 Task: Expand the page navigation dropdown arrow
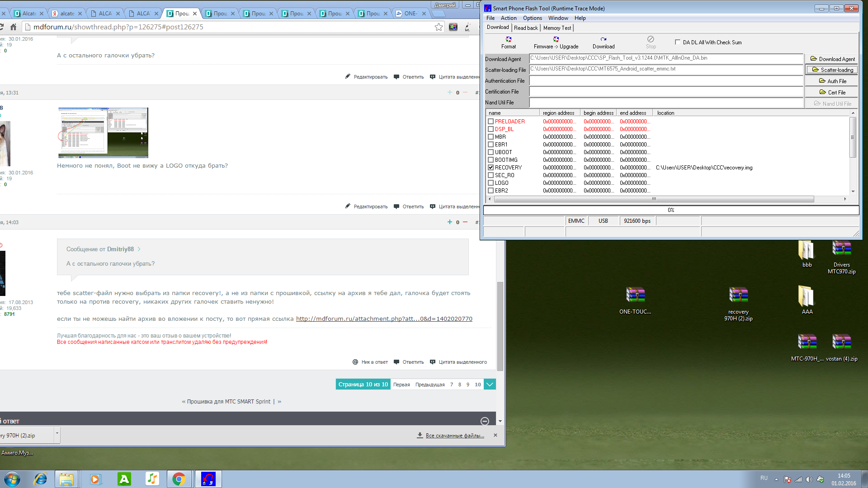coord(490,385)
